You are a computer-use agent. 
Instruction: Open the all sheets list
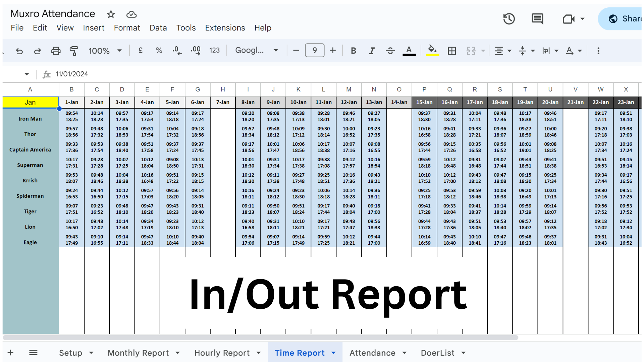(33, 353)
